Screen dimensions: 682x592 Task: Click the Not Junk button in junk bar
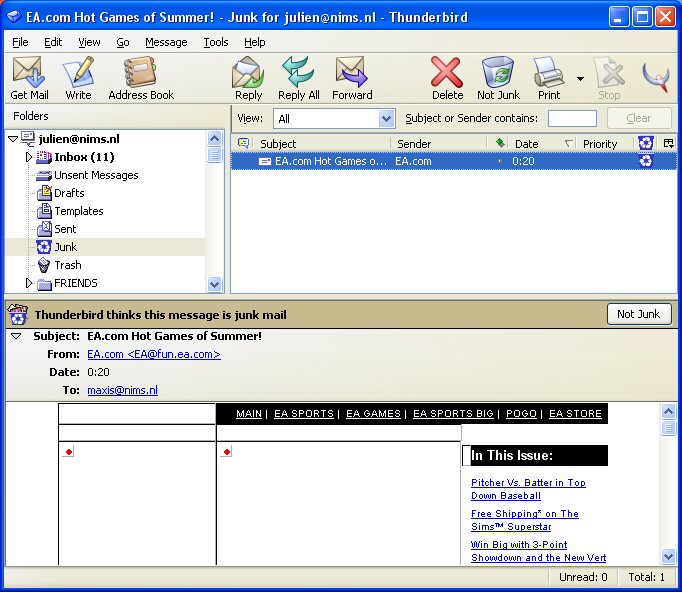(639, 314)
